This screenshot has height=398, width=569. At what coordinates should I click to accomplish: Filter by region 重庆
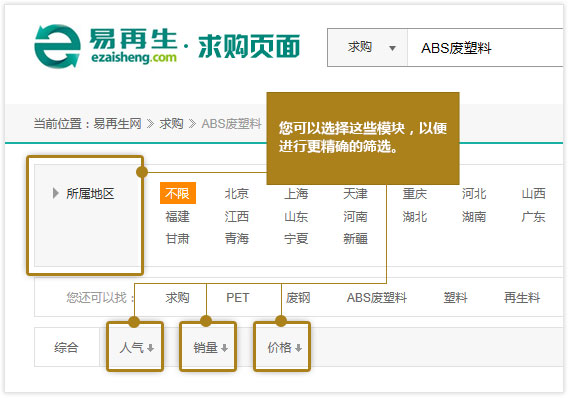[x=415, y=193]
